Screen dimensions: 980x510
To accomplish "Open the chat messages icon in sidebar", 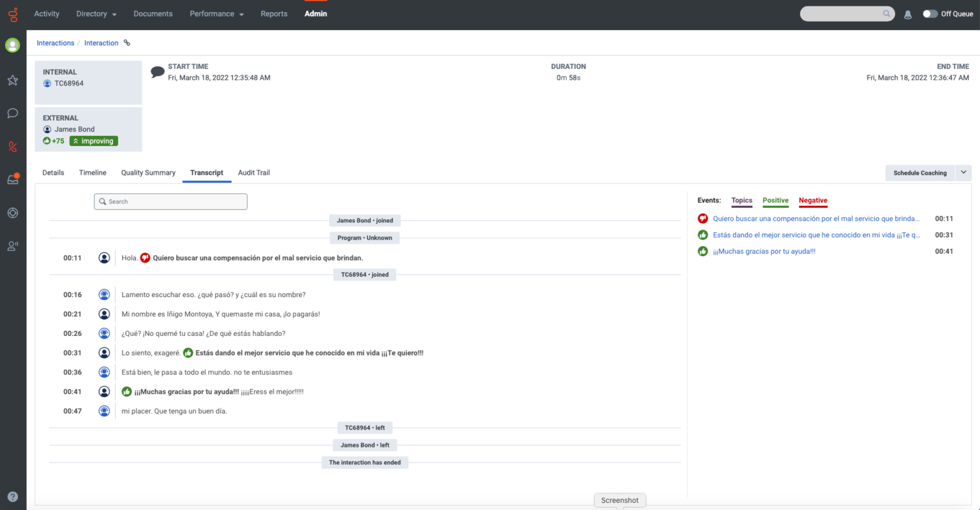I will pos(12,113).
